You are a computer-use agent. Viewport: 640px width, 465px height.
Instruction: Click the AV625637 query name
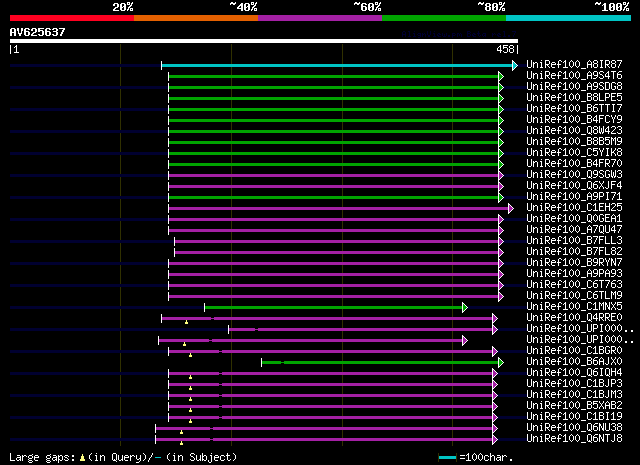point(38,32)
